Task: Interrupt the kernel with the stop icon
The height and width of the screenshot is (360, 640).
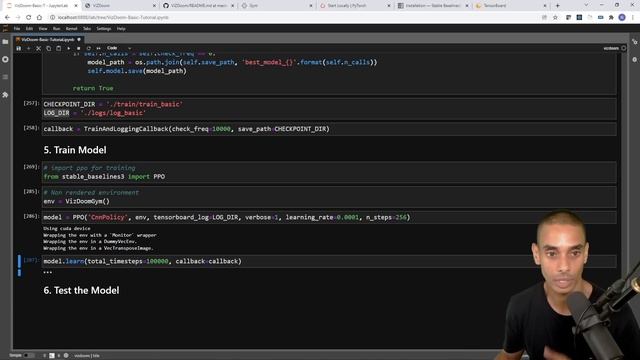Action: click(x=78, y=48)
